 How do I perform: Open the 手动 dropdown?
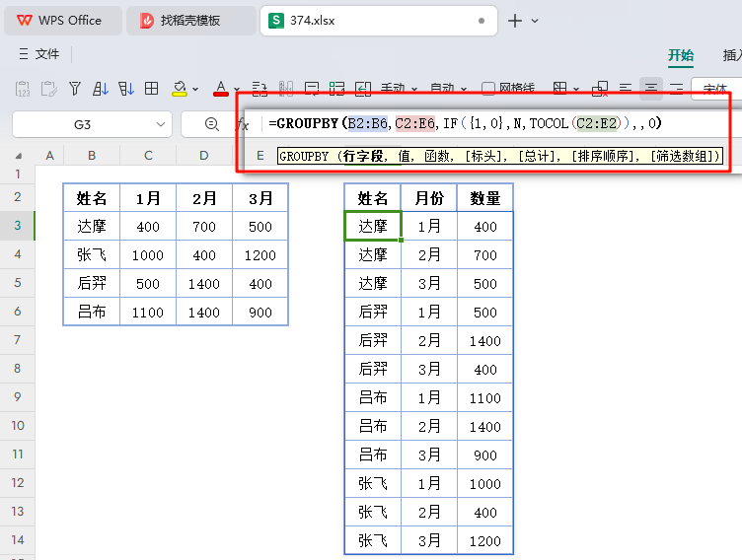click(399, 89)
